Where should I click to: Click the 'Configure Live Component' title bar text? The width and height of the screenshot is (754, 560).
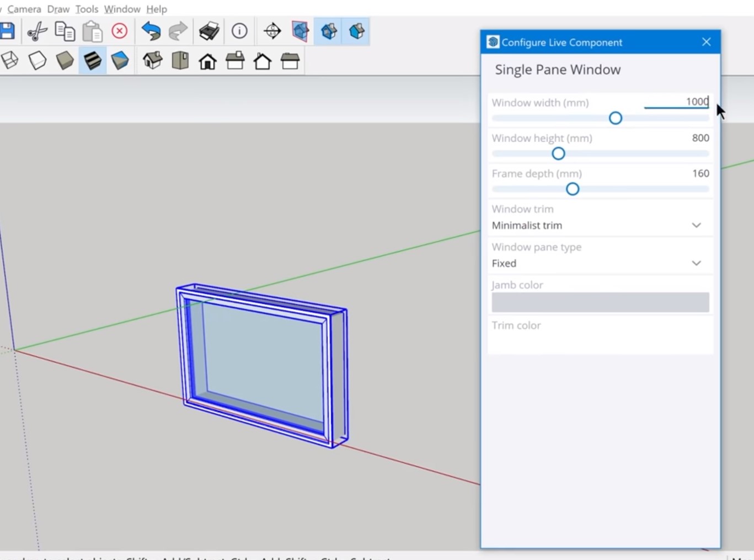point(562,42)
